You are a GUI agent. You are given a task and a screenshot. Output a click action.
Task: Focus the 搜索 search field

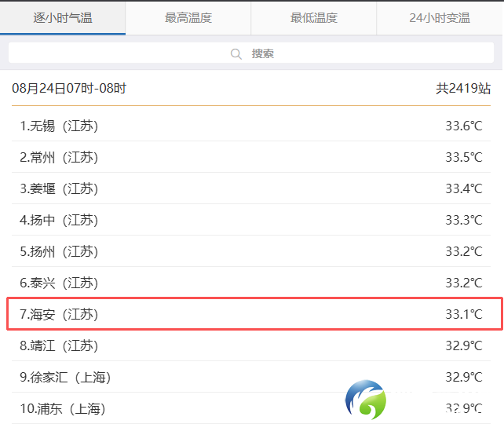tap(262, 53)
